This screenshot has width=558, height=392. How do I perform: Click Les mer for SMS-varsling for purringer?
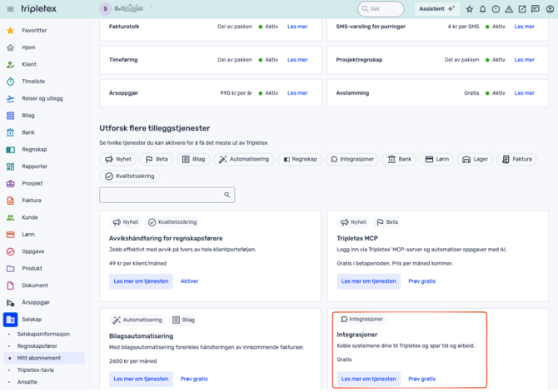coord(524,27)
